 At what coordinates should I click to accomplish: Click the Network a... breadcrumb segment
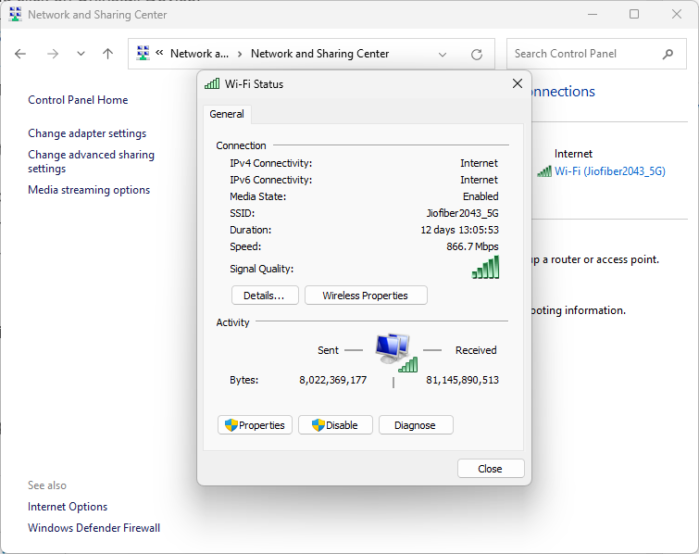(x=199, y=54)
